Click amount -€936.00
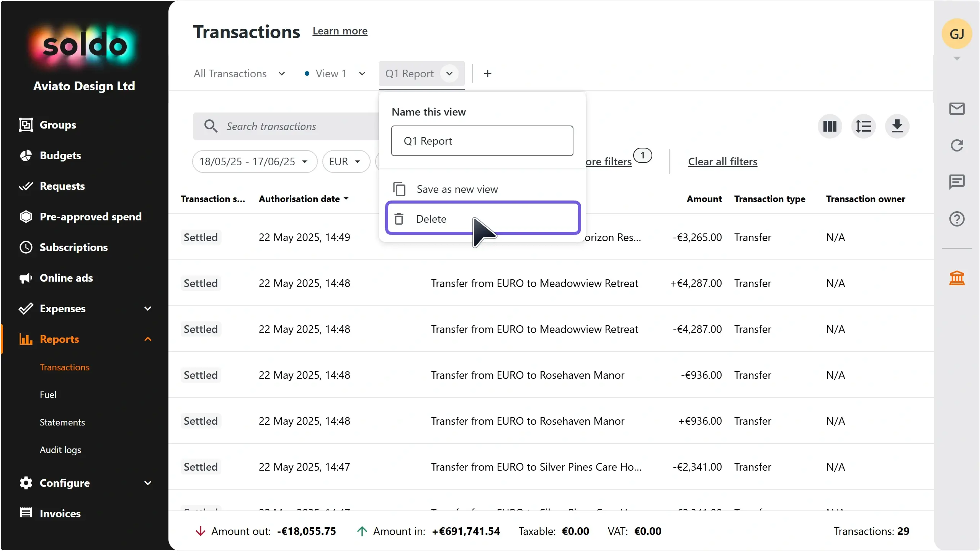 tap(701, 375)
